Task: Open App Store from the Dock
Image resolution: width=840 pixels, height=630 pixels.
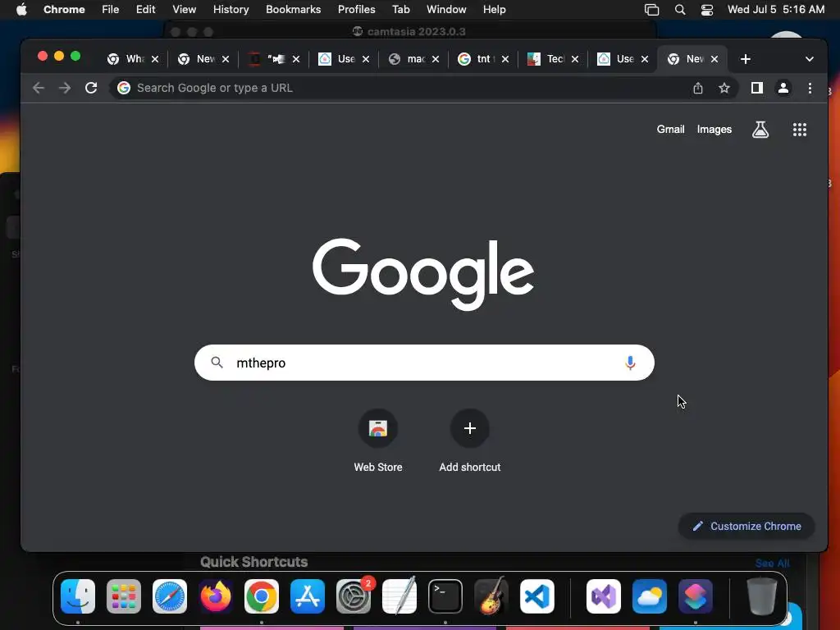Action: tap(308, 596)
